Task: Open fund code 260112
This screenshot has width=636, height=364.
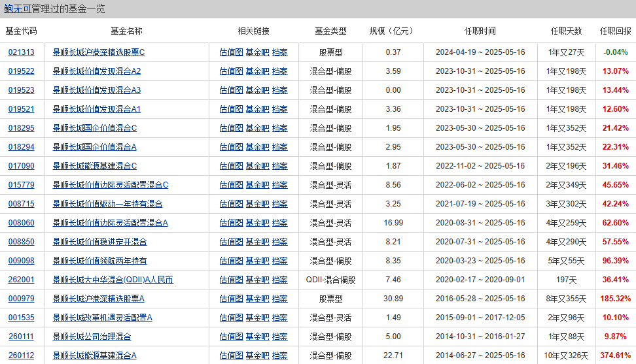Action: (21, 356)
